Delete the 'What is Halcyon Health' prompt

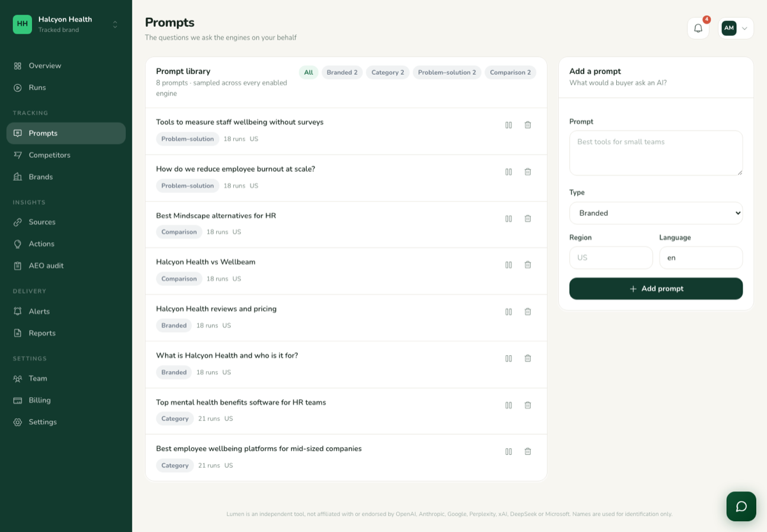[528, 358]
